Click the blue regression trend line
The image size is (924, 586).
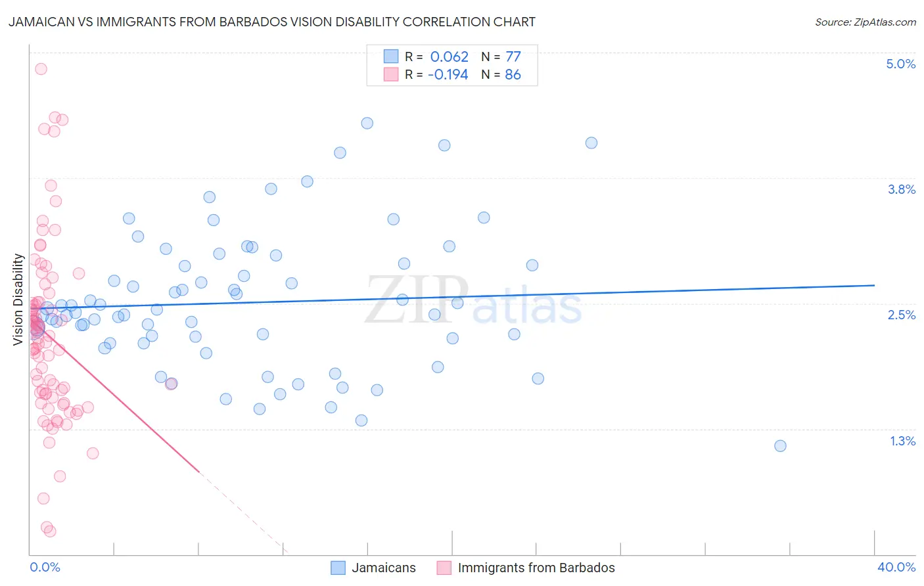(452, 296)
